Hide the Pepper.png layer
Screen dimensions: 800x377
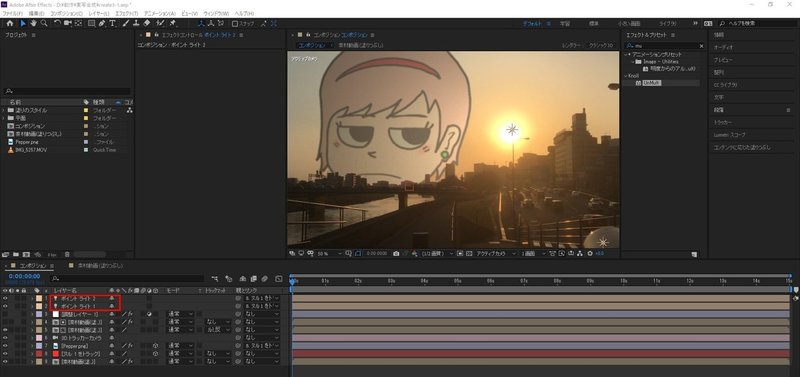point(5,346)
